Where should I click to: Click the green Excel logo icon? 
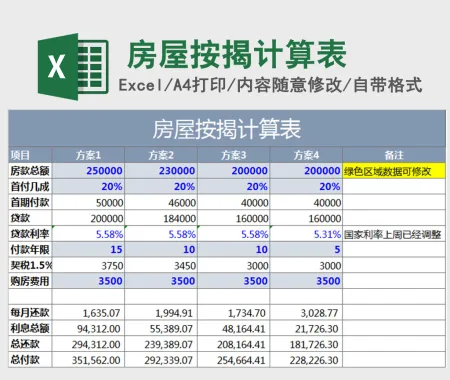tap(73, 67)
